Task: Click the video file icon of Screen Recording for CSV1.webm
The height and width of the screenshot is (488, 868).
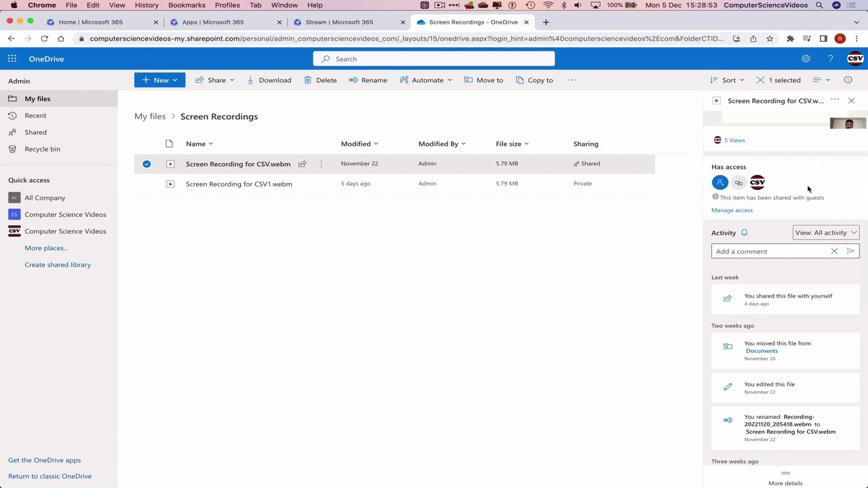Action: (x=170, y=184)
